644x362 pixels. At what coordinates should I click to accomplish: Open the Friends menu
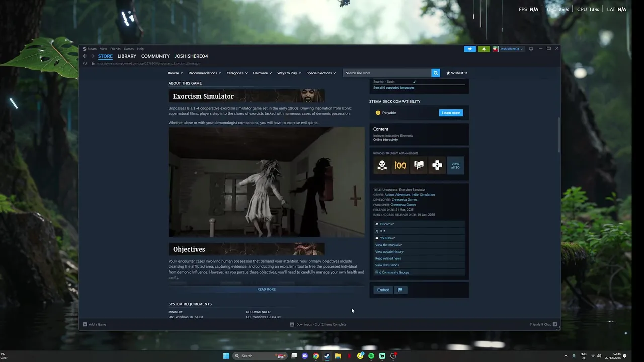(x=115, y=49)
